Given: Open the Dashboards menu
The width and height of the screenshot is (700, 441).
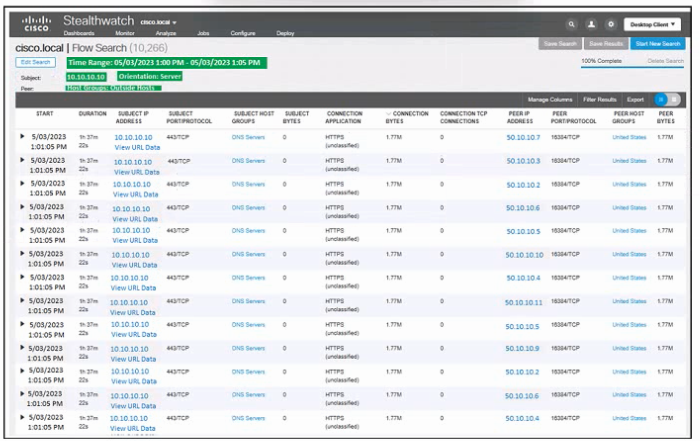Looking at the screenshot, I should pos(80,33).
